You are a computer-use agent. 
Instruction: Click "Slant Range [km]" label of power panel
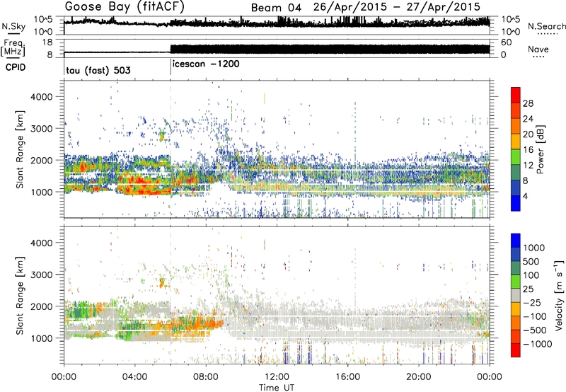tap(20, 149)
